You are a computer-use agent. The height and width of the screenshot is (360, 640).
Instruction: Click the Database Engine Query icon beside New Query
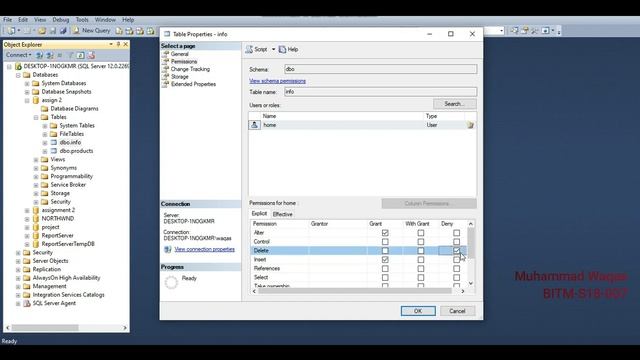tap(119, 31)
